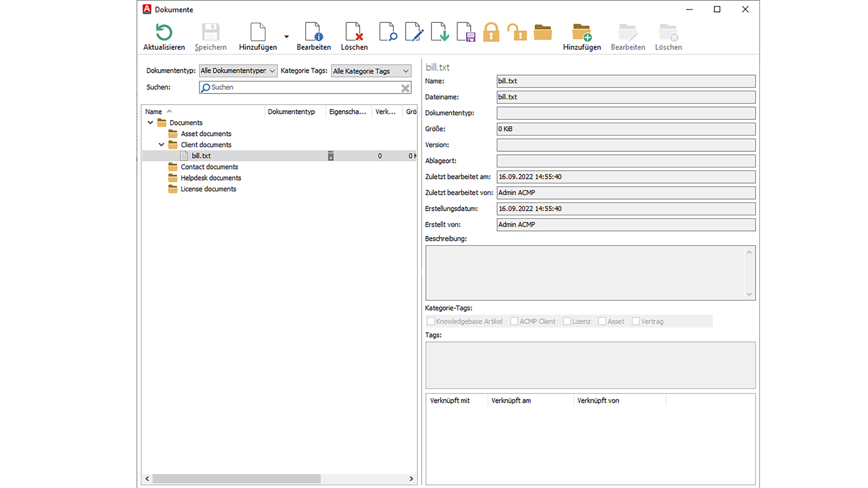The width and height of the screenshot is (868, 488).
Task: Click the Dateiname field
Action: tap(626, 97)
